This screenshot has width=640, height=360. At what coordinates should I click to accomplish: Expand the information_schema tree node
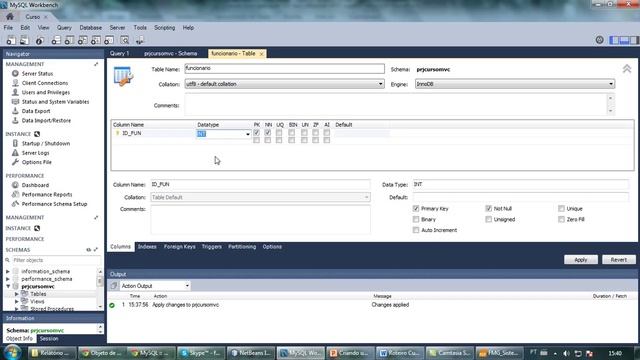(x=8, y=271)
